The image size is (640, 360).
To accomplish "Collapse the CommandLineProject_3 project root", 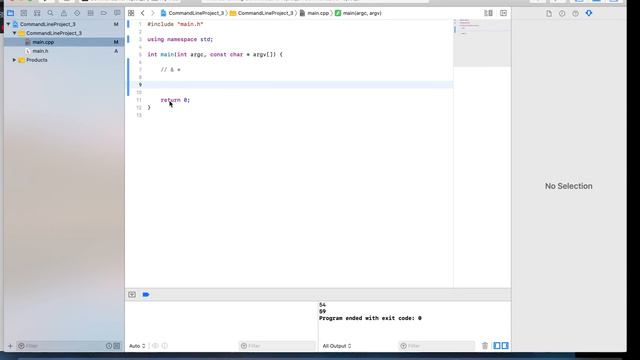I will pyautogui.click(x=9, y=24).
